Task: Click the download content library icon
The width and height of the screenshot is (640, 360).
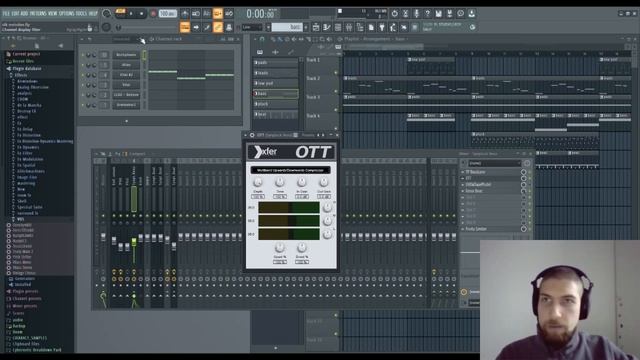Action: click(x=471, y=13)
